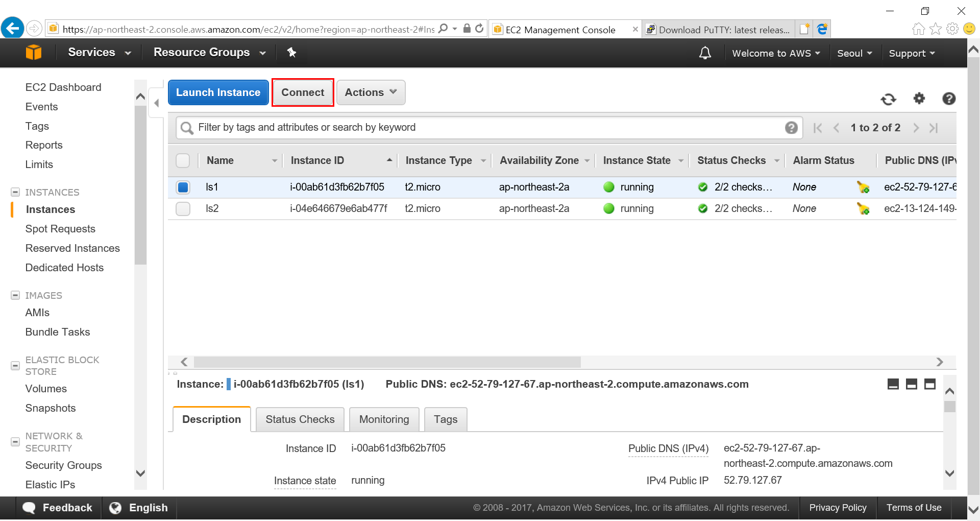Open browser home icon

(918, 29)
